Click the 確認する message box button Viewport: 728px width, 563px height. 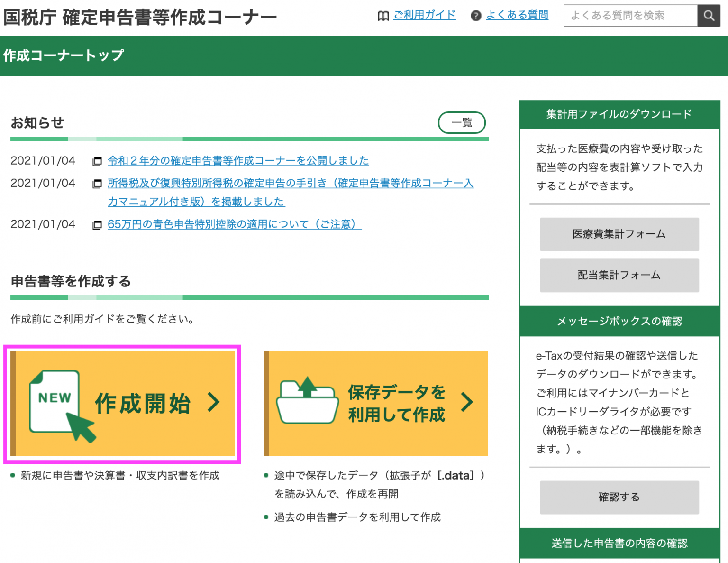point(619,498)
